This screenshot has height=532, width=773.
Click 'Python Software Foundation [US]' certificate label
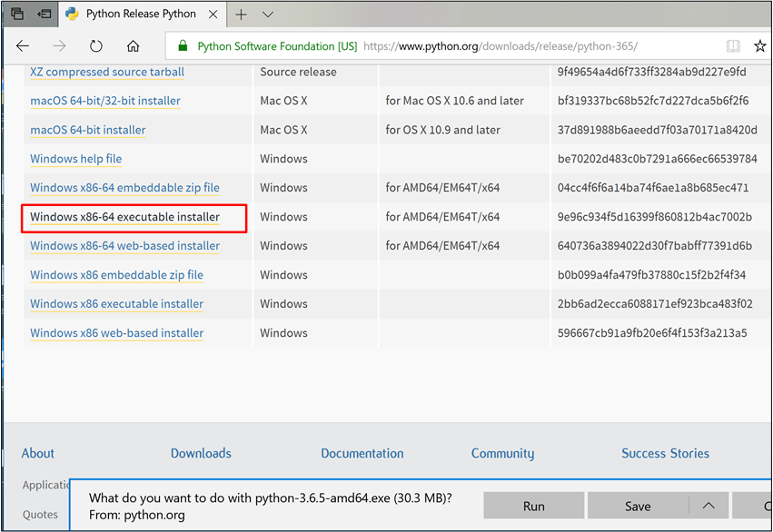tap(277, 46)
